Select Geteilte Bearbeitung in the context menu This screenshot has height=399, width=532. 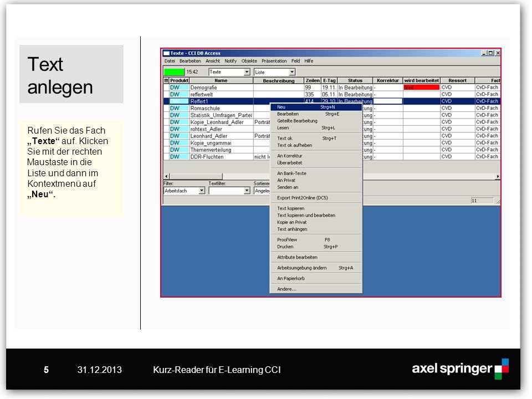coord(316,121)
